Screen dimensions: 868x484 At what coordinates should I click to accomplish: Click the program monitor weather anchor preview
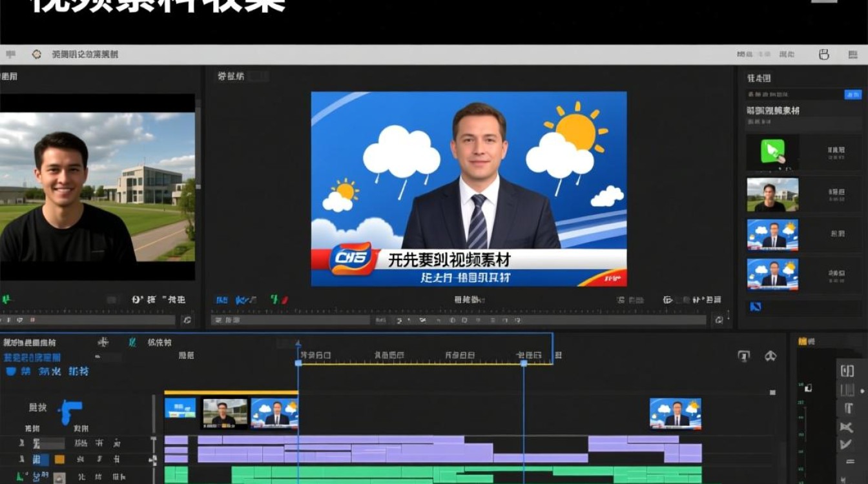click(x=469, y=188)
